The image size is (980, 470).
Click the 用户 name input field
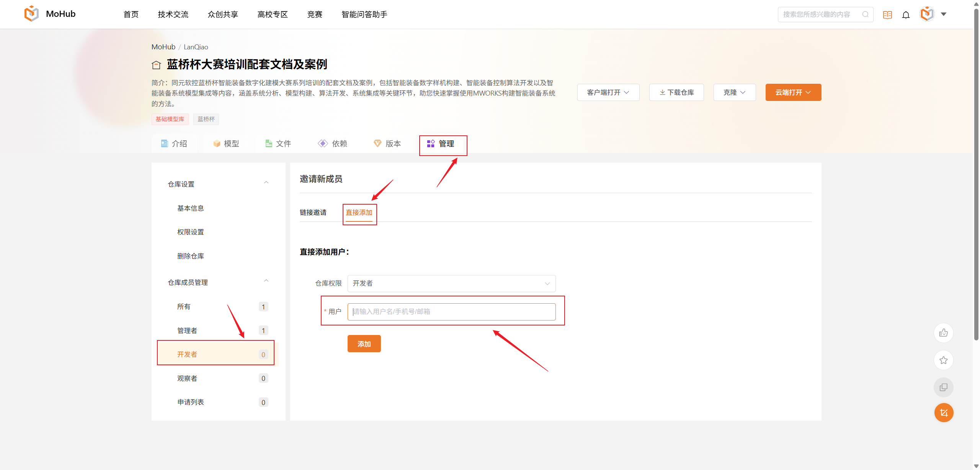coord(451,312)
